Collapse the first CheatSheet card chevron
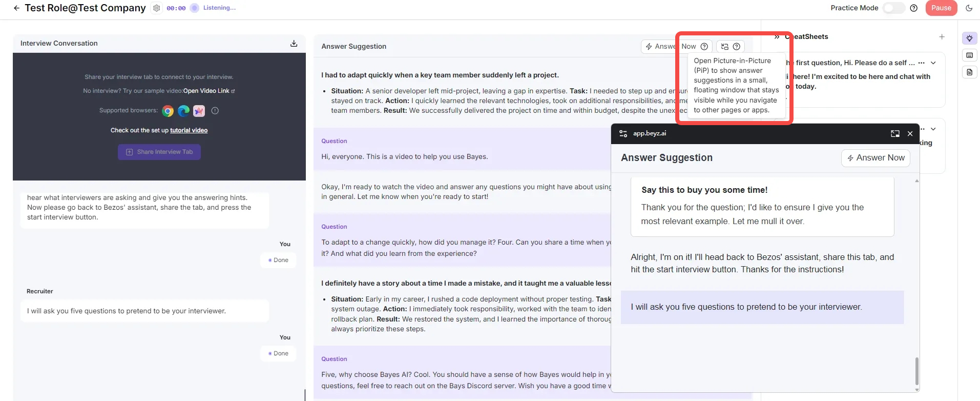980x401 pixels. 933,63
